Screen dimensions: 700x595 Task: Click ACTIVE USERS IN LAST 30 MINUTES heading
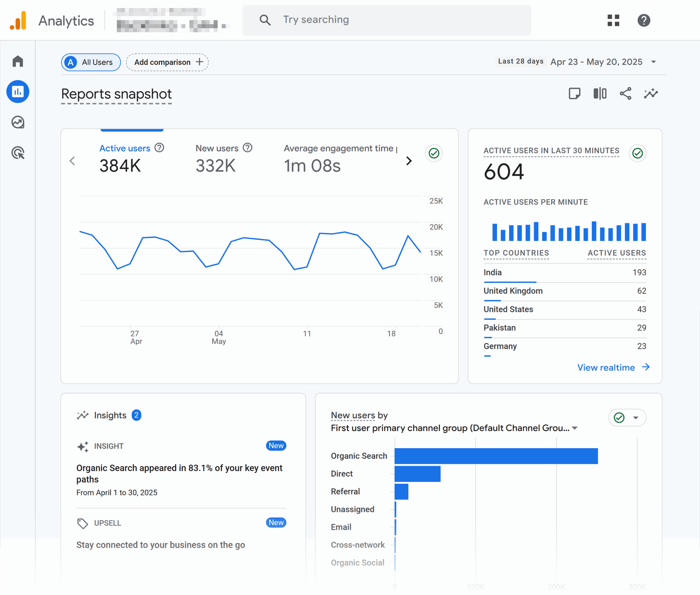(551, 151)
